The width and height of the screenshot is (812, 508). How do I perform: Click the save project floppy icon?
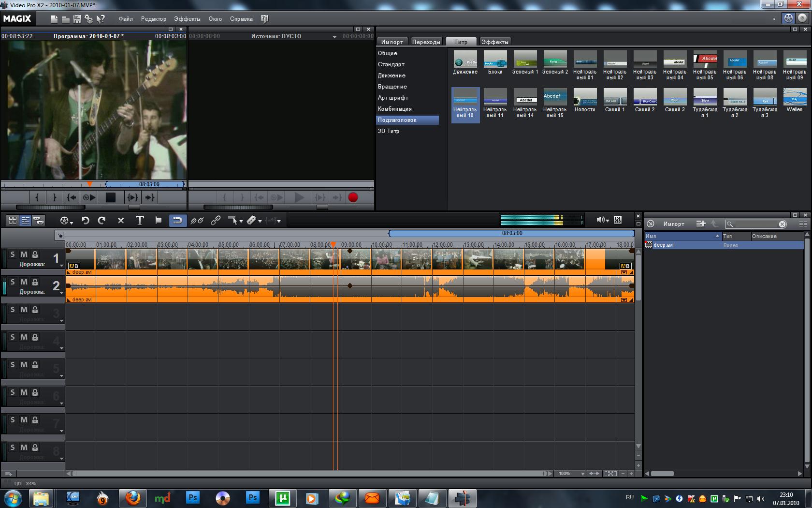(x=77, y=19)
